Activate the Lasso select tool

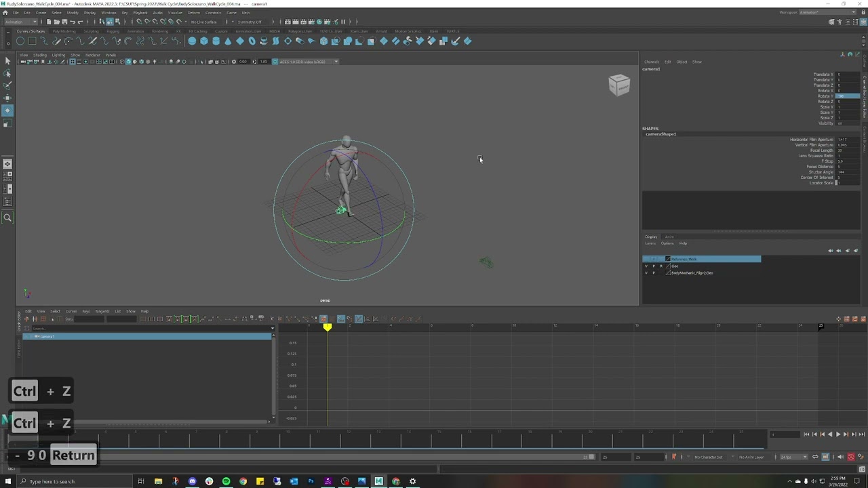click(x=7, y=73)
